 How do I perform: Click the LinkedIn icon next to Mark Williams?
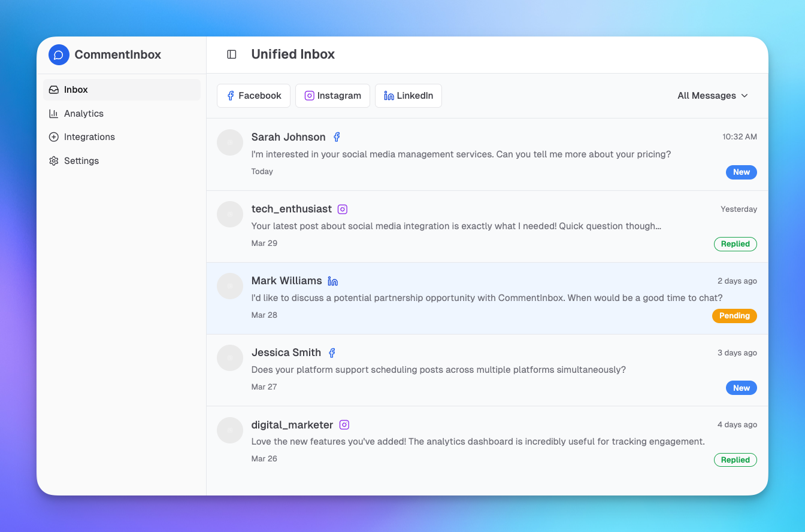pyautogui.click(x=333, y=280)
